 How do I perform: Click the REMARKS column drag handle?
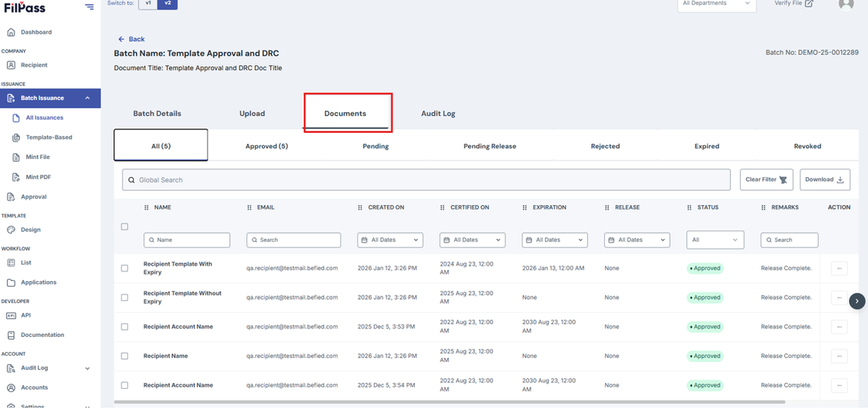(x=764, y=207)
